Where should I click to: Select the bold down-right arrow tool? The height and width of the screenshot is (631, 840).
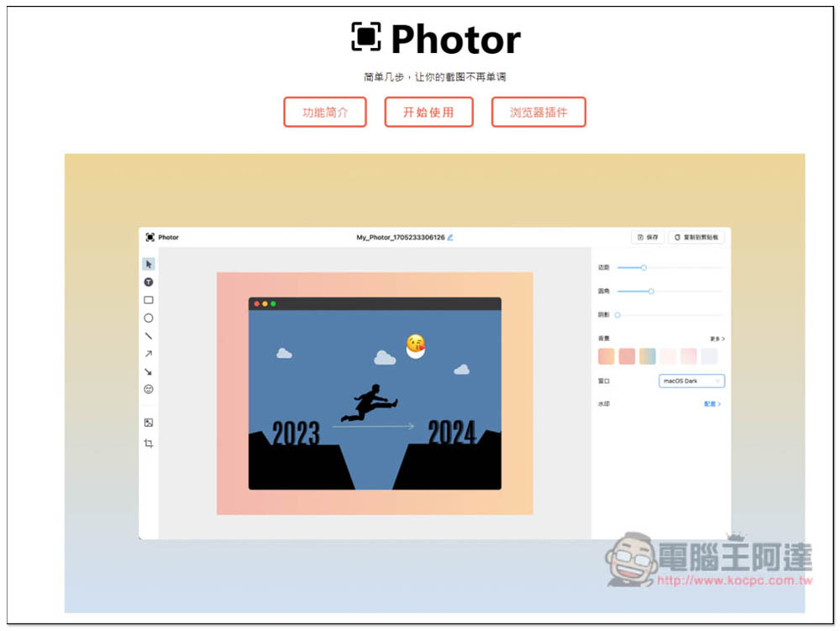(149, 371)
